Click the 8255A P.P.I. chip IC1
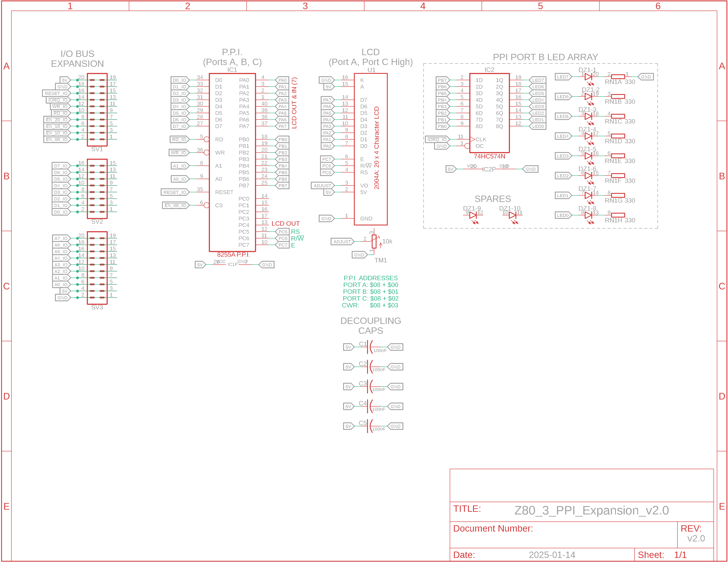 232,162
